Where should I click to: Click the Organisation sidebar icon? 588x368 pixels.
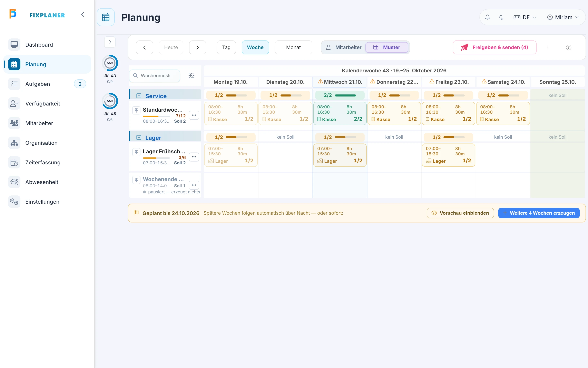[14, 143]
